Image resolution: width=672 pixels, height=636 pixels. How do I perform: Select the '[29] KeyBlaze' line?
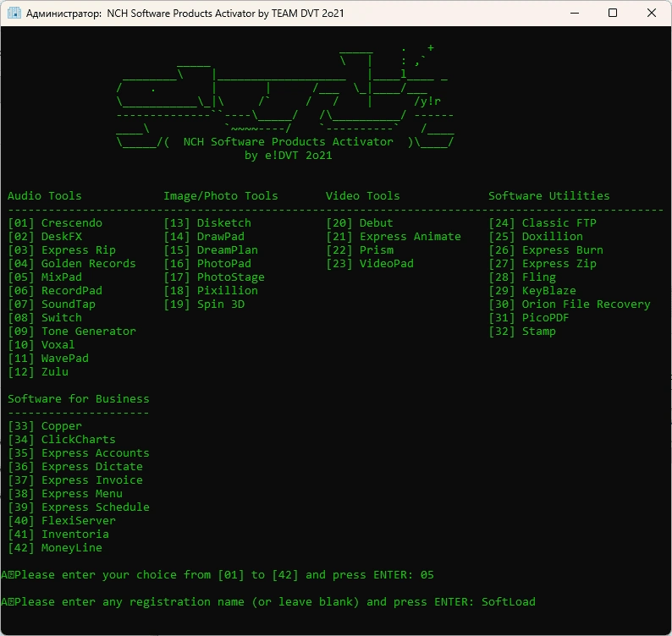[532, 291]
